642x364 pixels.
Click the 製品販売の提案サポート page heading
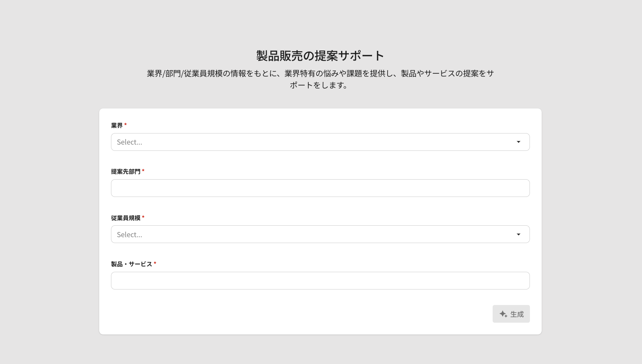pyautogui.click(x=320, y=56)
